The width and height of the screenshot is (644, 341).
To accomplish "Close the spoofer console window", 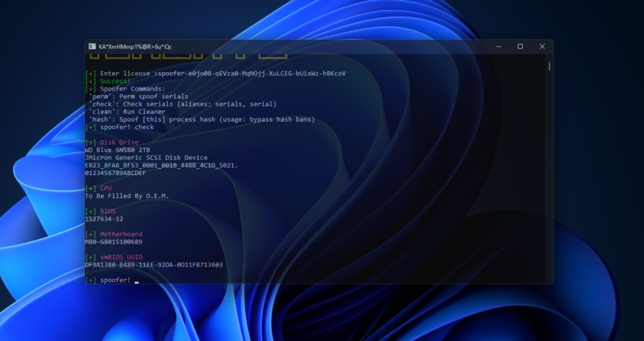I will click(542, 46).
